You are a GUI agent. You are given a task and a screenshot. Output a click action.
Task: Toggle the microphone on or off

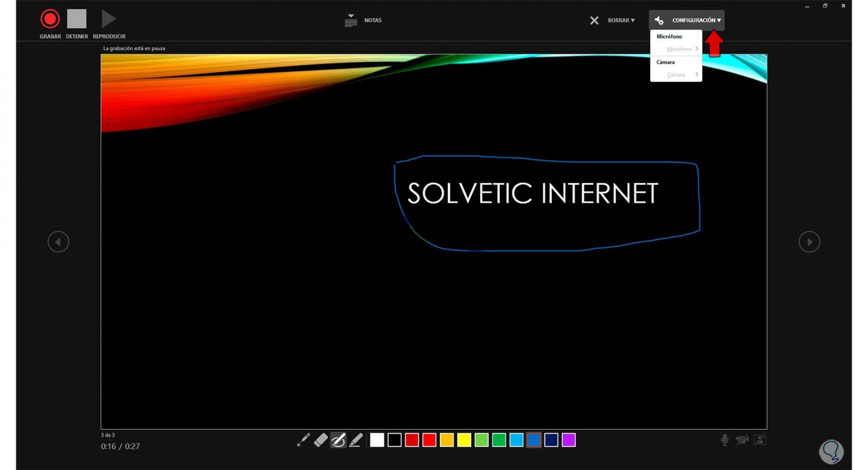point(724,440)
